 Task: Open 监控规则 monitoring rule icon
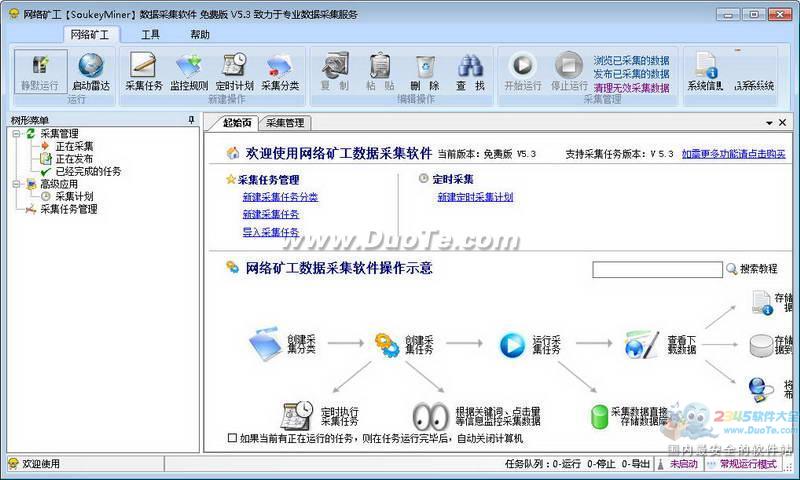[x=189, y=66]
